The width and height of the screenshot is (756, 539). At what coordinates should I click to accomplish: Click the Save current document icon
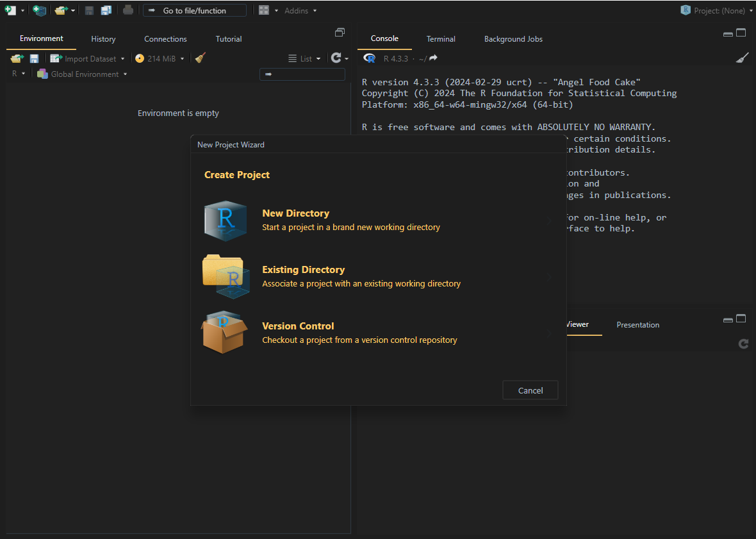tap(89, 11)
